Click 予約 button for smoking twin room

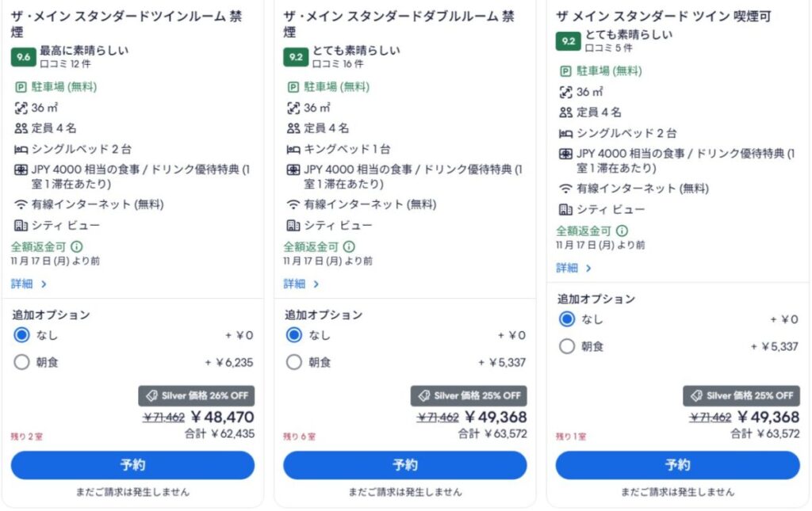coord(677,465)
